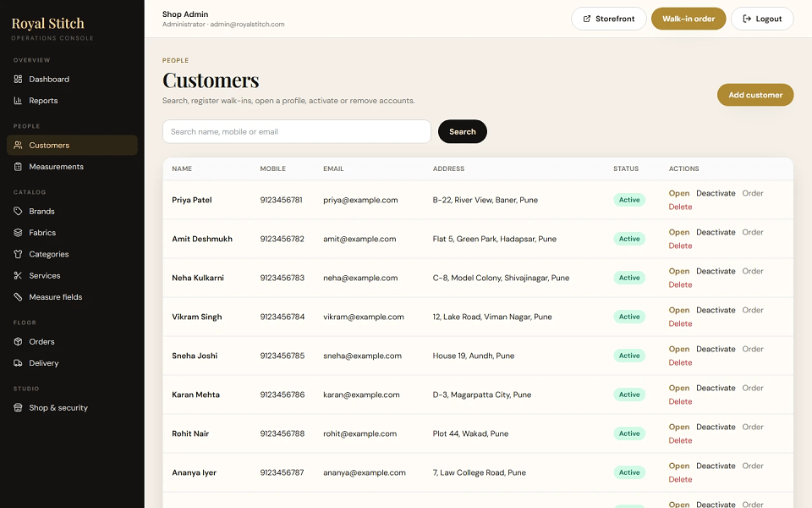Click Order for Ananya Iyer
The width and height of the screenshot is (812, 508).
coord(753,466)
